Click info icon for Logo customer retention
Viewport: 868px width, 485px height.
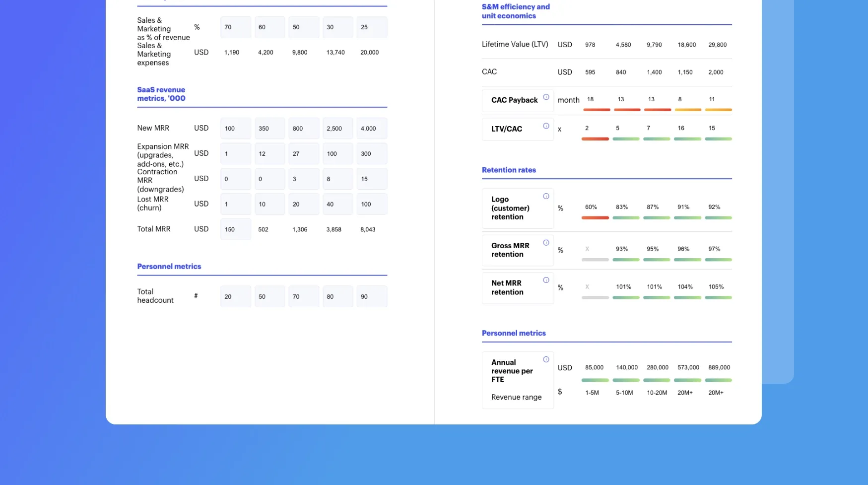[x=546, y=197]
